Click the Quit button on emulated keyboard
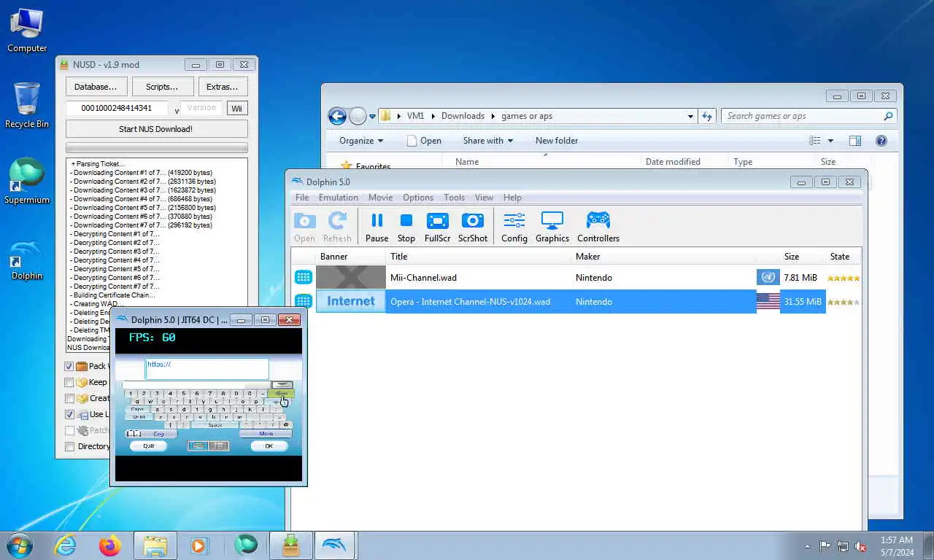 coord(148,446)
